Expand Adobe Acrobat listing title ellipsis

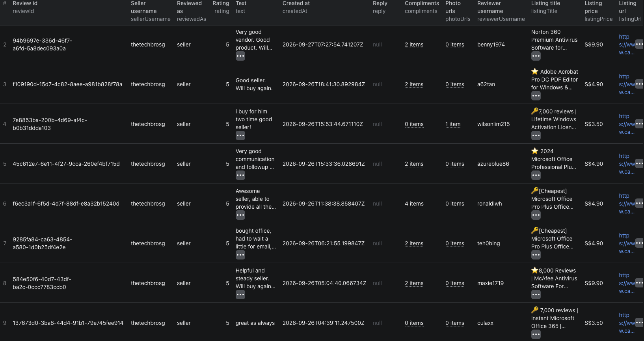coord(536,96)
